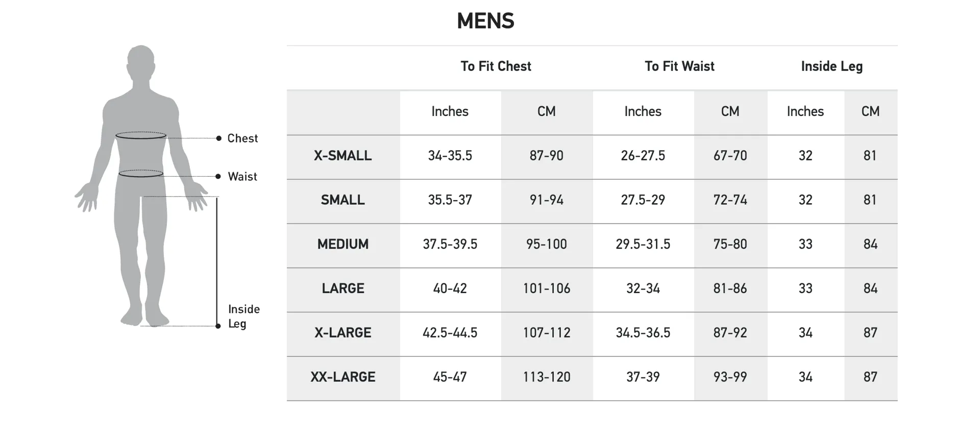Select the Inside Leg column header

(831, 66)
